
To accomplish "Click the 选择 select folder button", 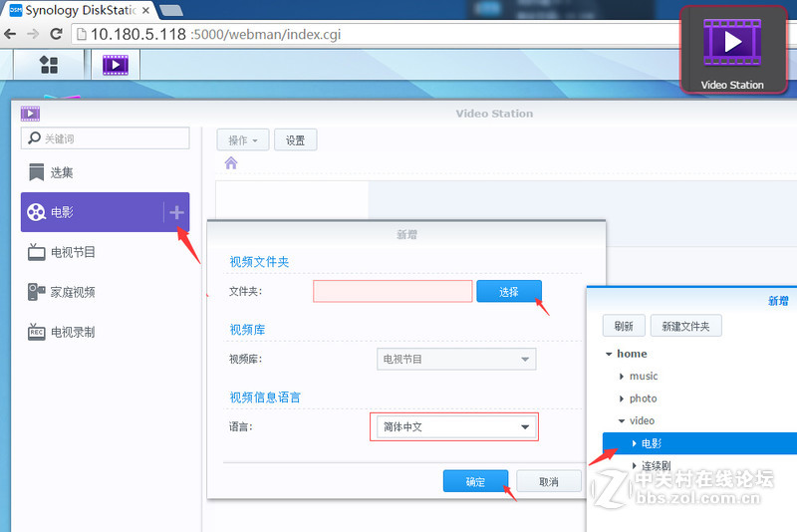I will (509, 291).
